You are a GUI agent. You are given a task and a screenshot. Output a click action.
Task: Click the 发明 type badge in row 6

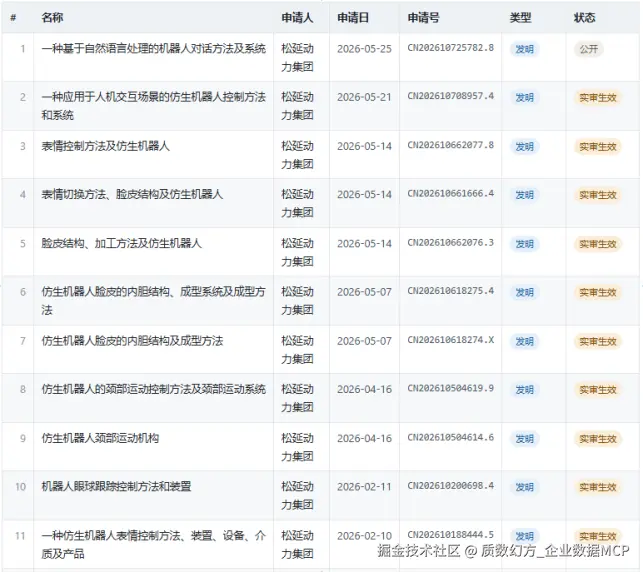coord(524,292)
